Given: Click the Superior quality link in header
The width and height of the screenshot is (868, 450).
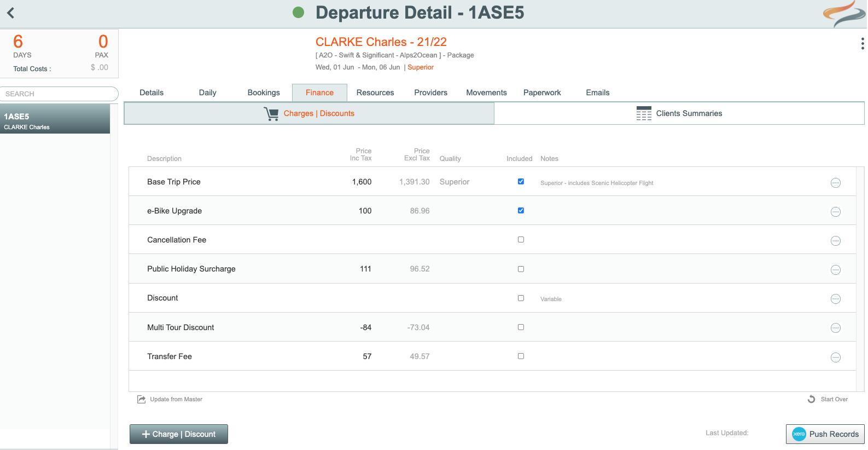Looking at the screenshot, I should click(421, 67).
